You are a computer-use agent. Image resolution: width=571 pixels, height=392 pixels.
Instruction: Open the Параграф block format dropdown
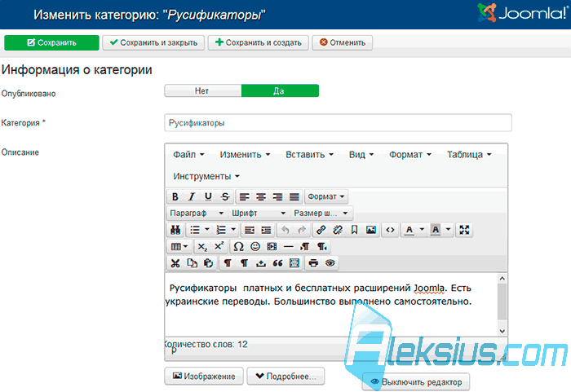point(197,214)
